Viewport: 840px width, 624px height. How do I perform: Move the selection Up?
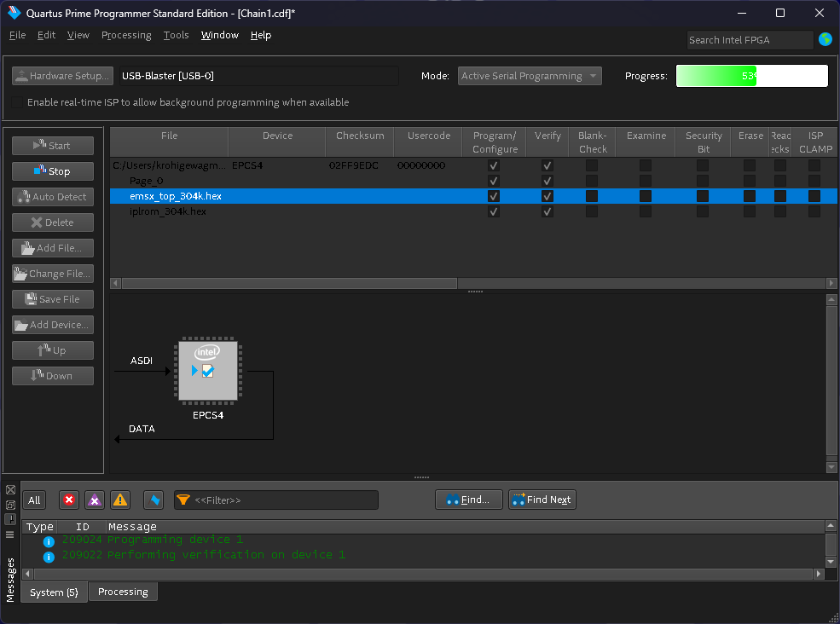[x=53, y=350]
